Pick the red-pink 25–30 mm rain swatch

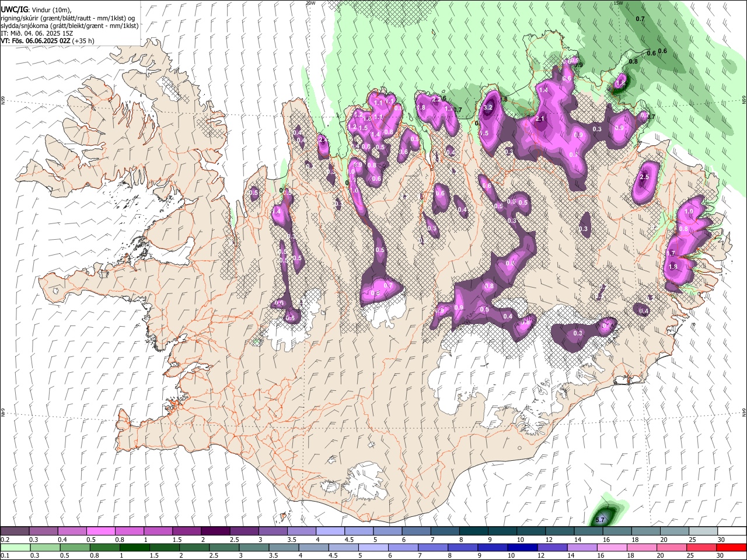[x=702, y=547]
